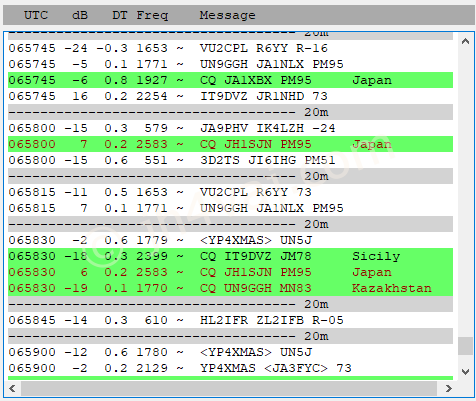Image resolution: width=476 pixels, height=401 pixels.
Task: Click the UTC column header
Action: coord(36,15)
